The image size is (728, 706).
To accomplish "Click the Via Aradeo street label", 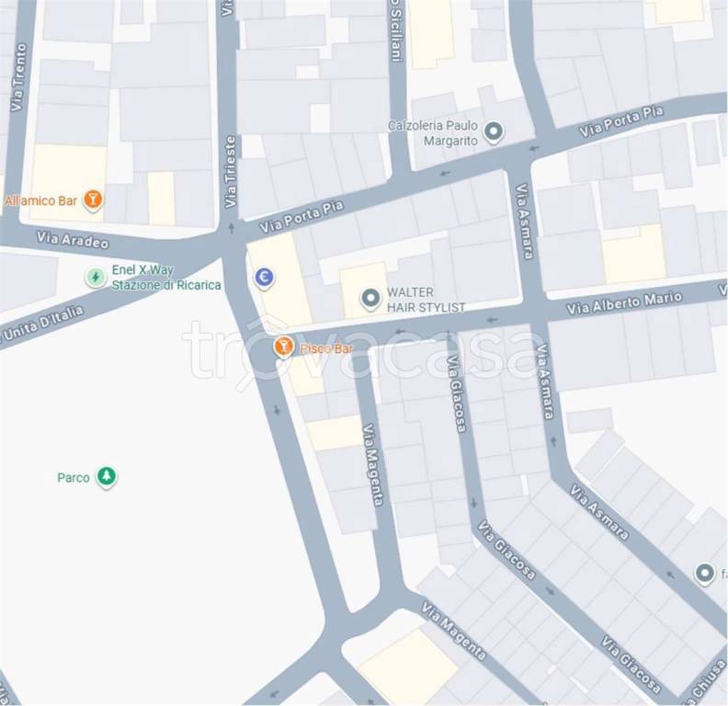I will point(73,240).
